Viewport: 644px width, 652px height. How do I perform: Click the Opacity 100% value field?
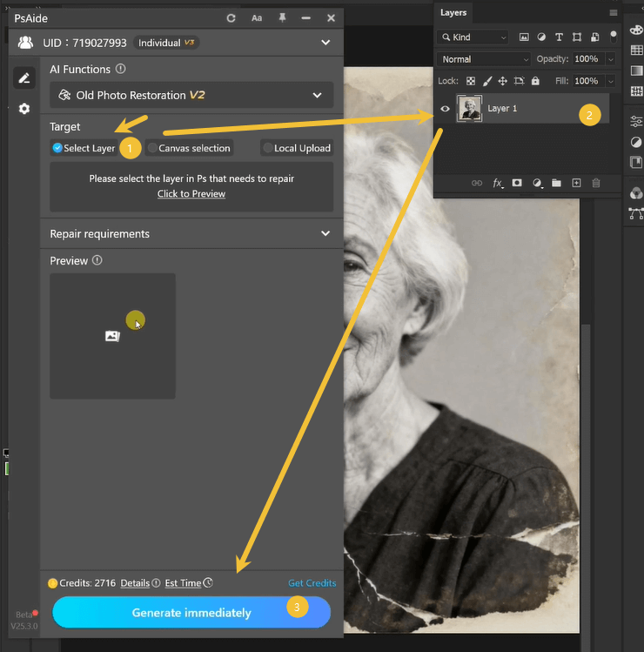coord(588,59)
